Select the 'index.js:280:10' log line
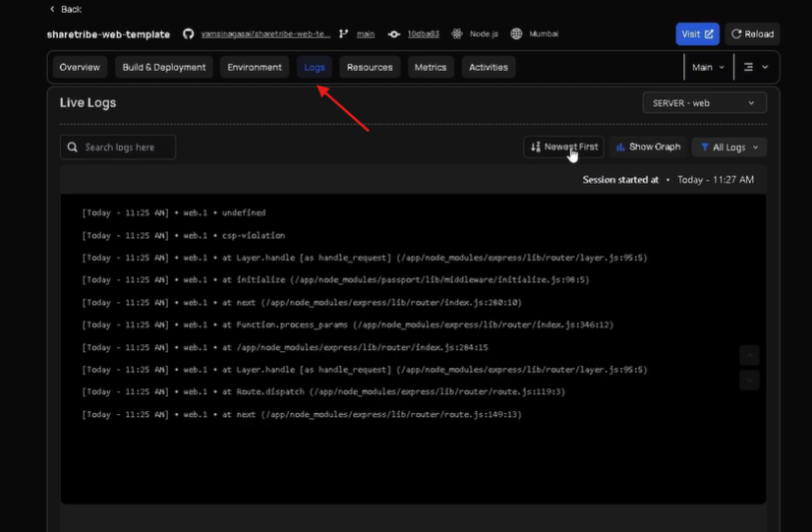This screenshot has width=812, height=532. [302, 303]
